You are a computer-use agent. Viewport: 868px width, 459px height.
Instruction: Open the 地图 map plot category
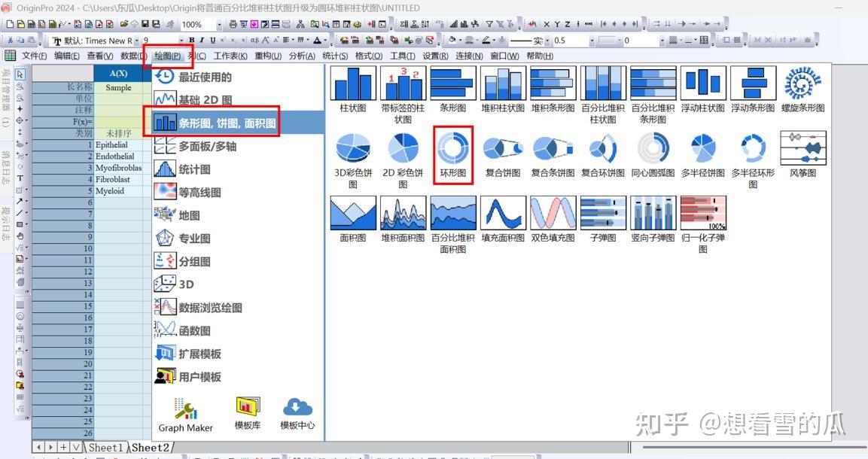click(237, 215)
